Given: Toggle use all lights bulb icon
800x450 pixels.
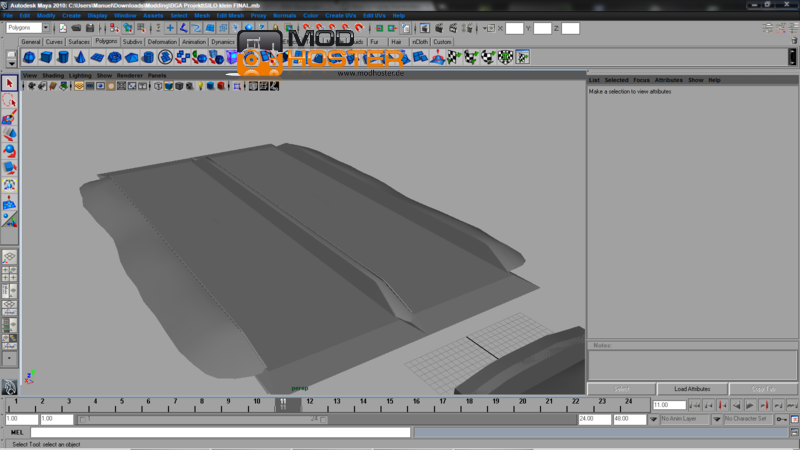Looking at the screenshot, I should (x=201, y=86).
